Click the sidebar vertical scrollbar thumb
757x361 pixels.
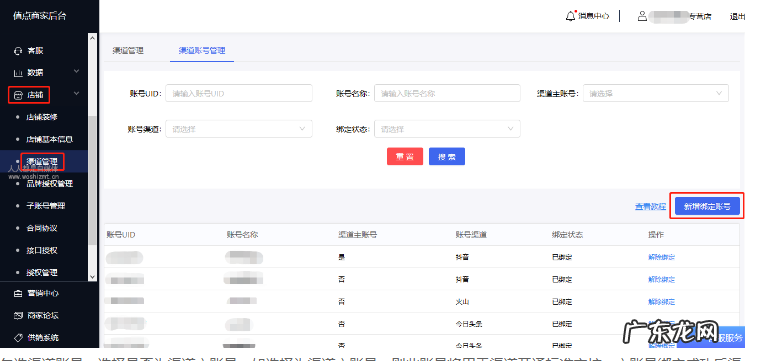pyautogui.click(x=93, y=181)
